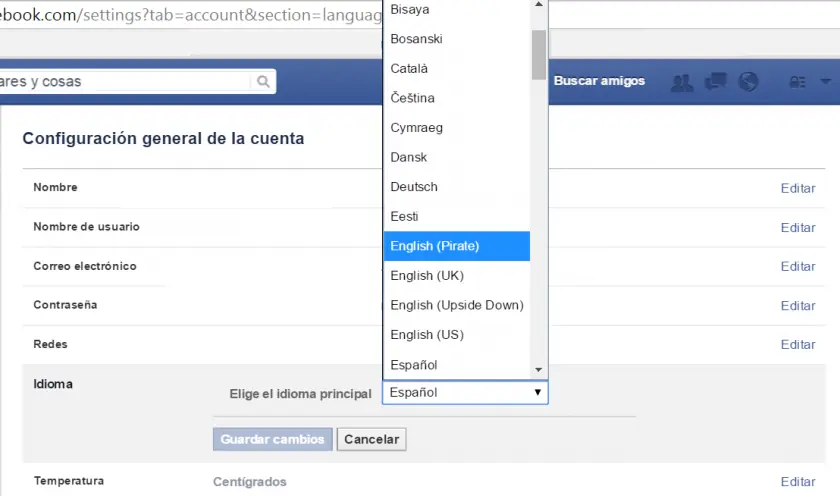Screen dimensions: 840x496
Task: Choose Català in the dropdown list
Action: pyautogui.click(x=456, y=69)
